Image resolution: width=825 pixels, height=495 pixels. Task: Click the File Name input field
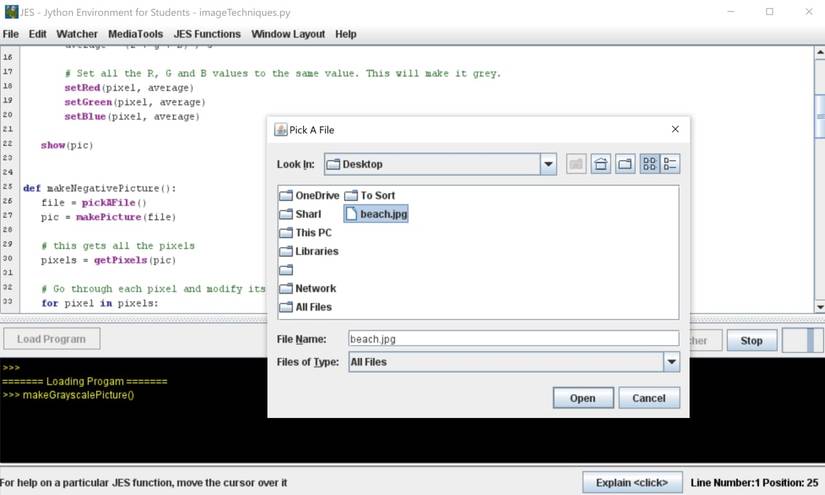[x=514, y=339]
